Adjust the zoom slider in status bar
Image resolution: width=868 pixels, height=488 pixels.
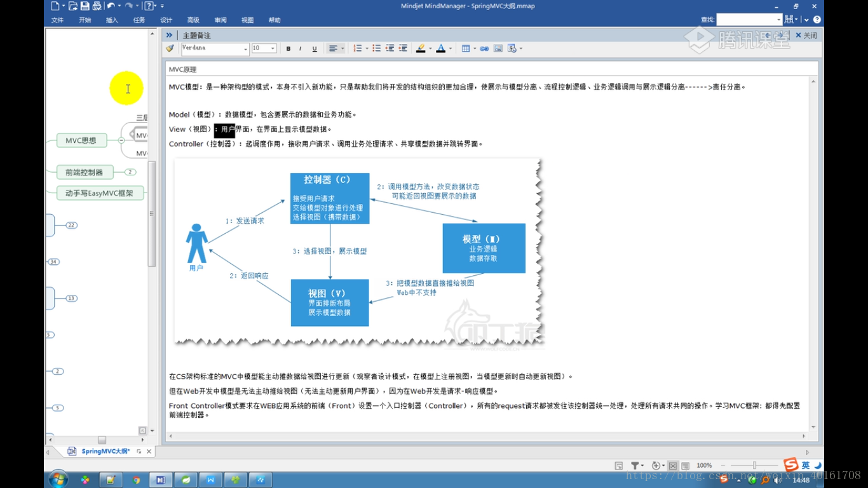tap(754, 466)
